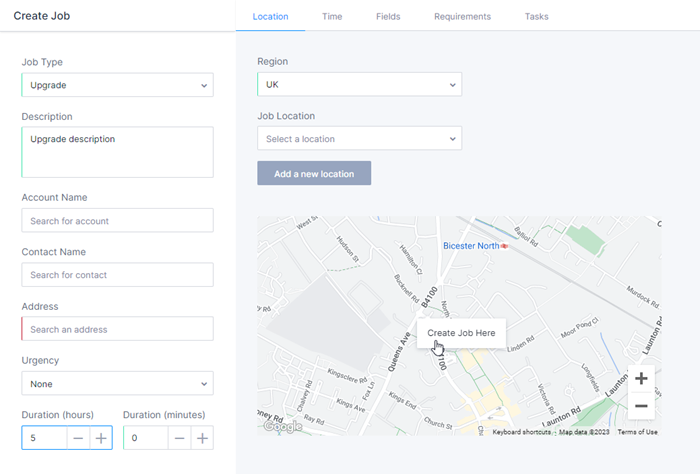Zoom out on the map
The height and width of the screenshot is (474, 700).
pyautogui.click(x=641, y=406)
